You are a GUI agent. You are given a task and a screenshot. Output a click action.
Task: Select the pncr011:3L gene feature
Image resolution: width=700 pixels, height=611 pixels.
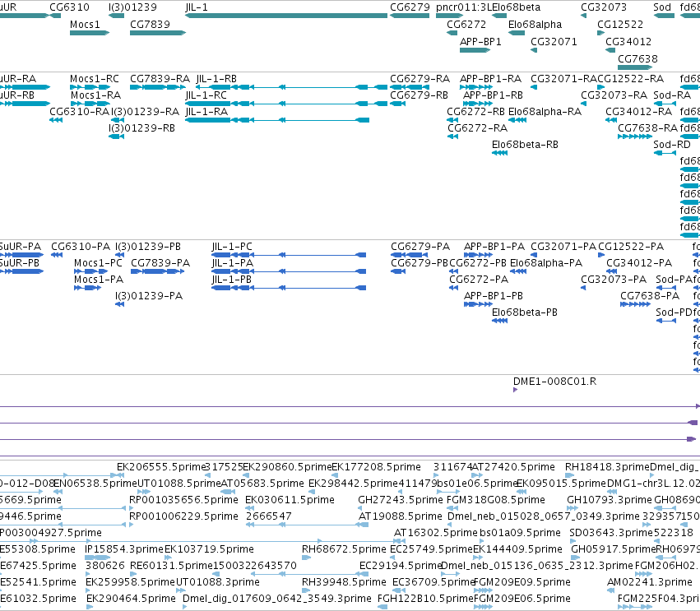449,16
